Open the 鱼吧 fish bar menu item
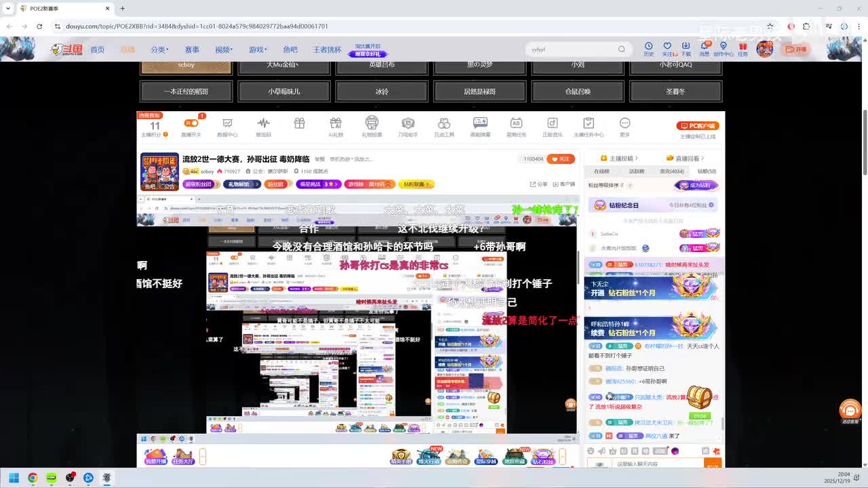Image resolution: width=868 pixels, height=488 pixels. point(290,49)
